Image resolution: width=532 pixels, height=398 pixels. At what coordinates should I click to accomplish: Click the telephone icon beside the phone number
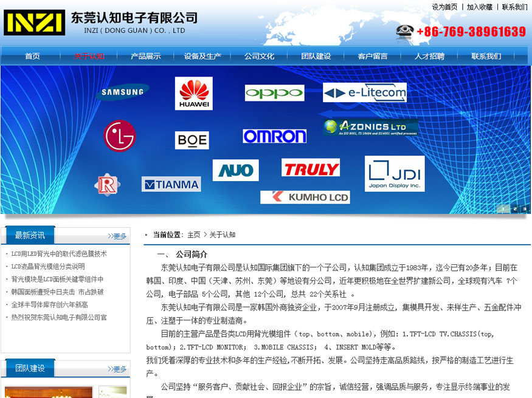pyautogui.click(x=404, y=33)
